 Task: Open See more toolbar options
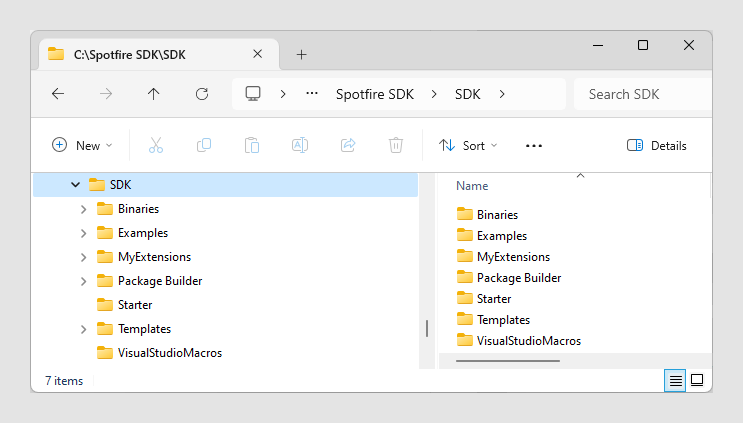534,146
